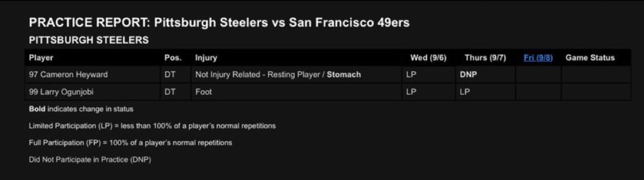Click the Pos. column header

(173, 58)
